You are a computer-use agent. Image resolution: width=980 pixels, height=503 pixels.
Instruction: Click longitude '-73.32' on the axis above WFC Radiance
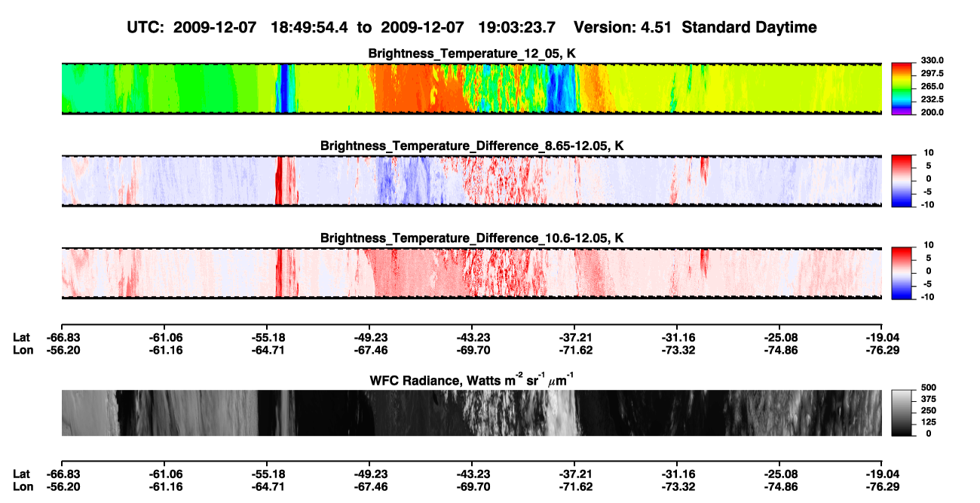point(677,350)
